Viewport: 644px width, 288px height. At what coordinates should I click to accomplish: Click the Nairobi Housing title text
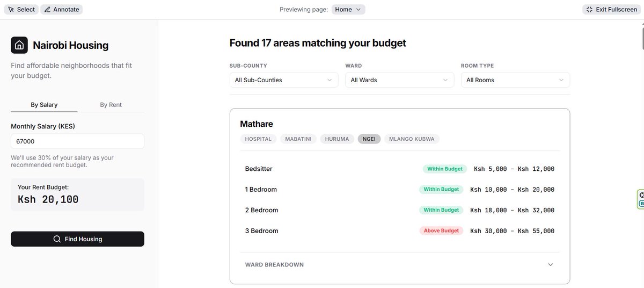tap(70, 45)
